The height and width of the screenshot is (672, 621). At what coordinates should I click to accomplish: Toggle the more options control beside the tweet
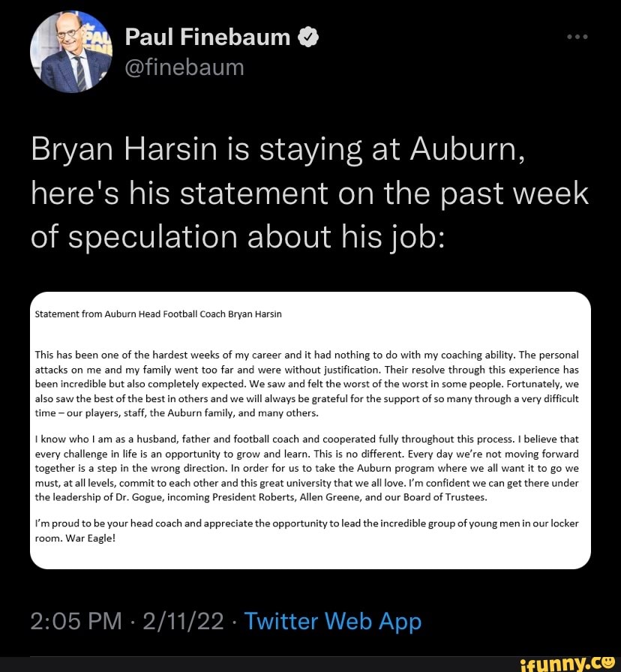577,36
